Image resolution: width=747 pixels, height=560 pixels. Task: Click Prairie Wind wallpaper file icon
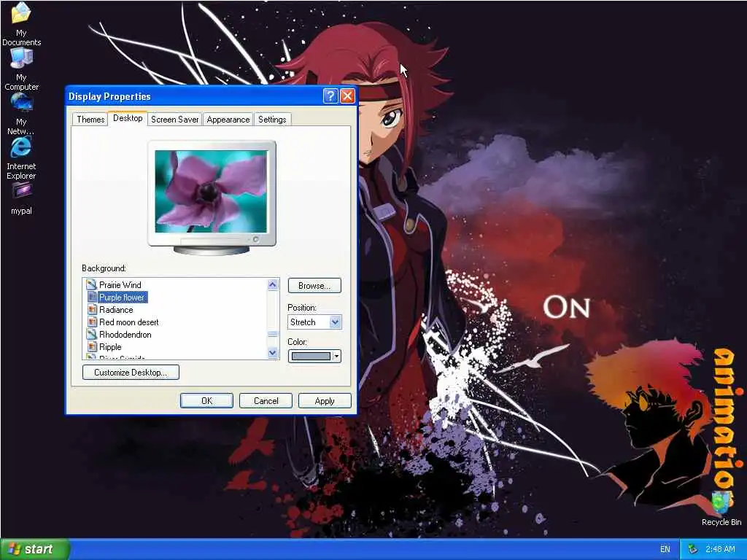click(x=91, y=285)
